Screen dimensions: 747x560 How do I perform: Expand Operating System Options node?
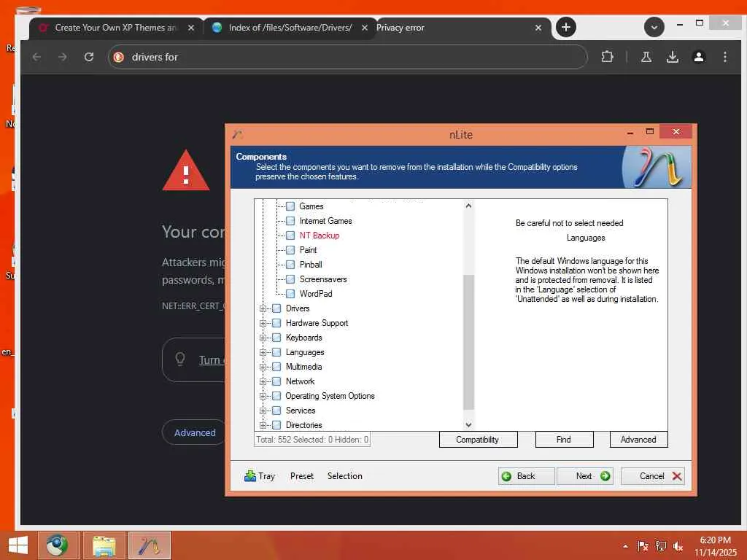pos(263,396)
